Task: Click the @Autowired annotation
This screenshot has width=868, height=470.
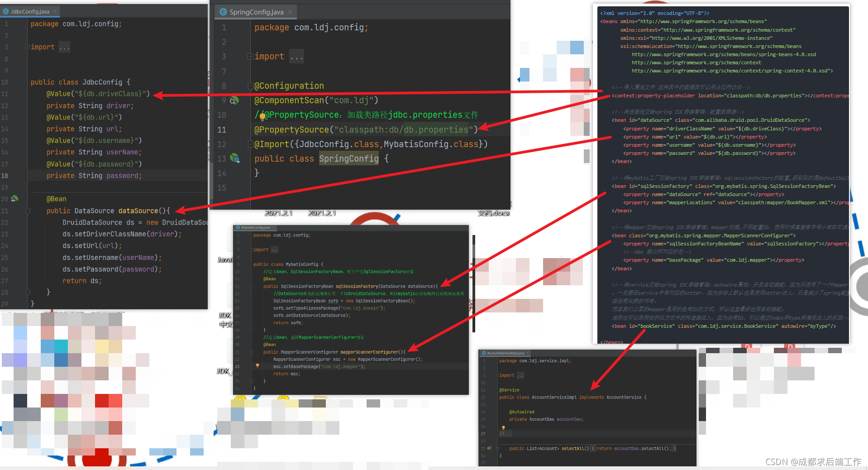Action: tap(522, 412)
